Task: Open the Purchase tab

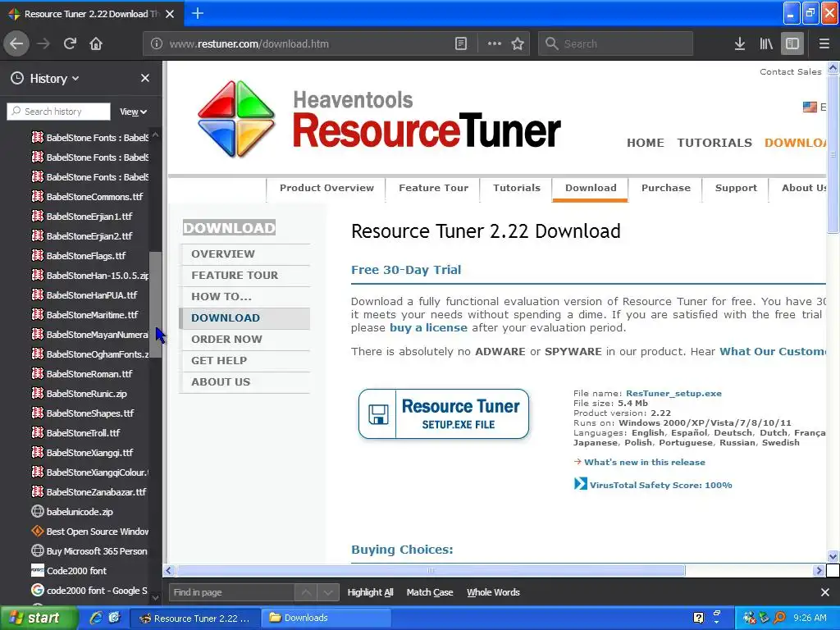Action: 666,188
